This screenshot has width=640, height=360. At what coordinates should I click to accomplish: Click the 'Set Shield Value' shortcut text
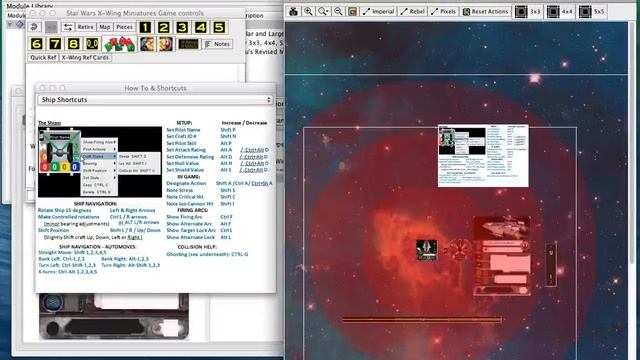[x=185, y=170]
